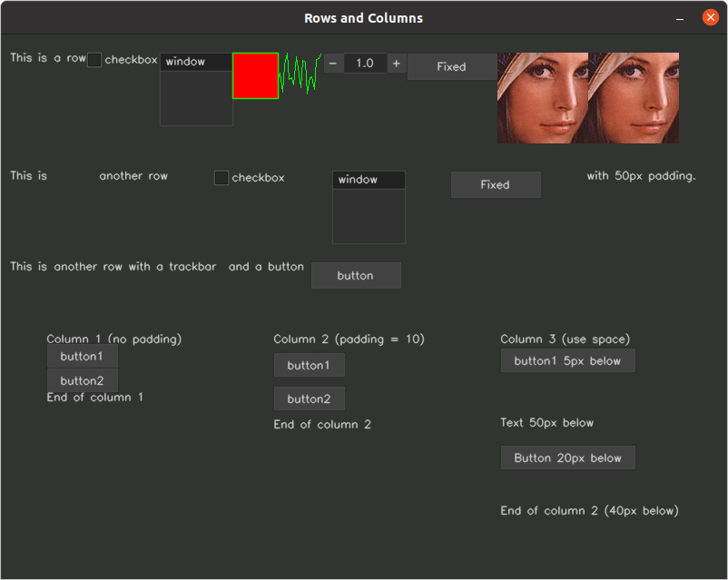Image resolution: width=728 pixels, height=580 pixels.
Task: Click the 'This is a row' text
Action: pyautogui.click(x=48, y=58)
